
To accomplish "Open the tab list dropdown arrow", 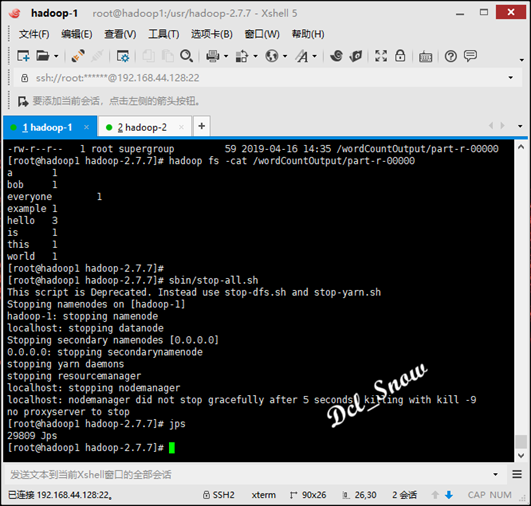I will tap(520, 126).
